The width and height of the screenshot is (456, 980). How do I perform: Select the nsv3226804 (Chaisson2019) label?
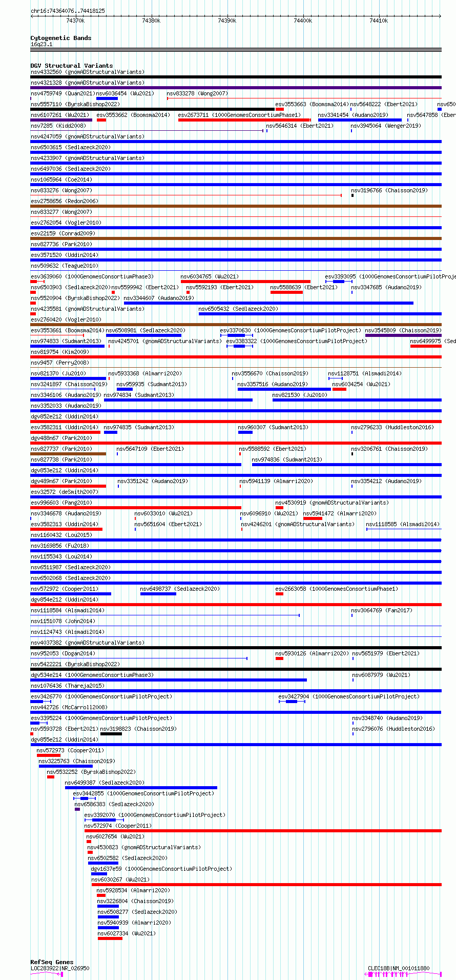coord(136,901)
